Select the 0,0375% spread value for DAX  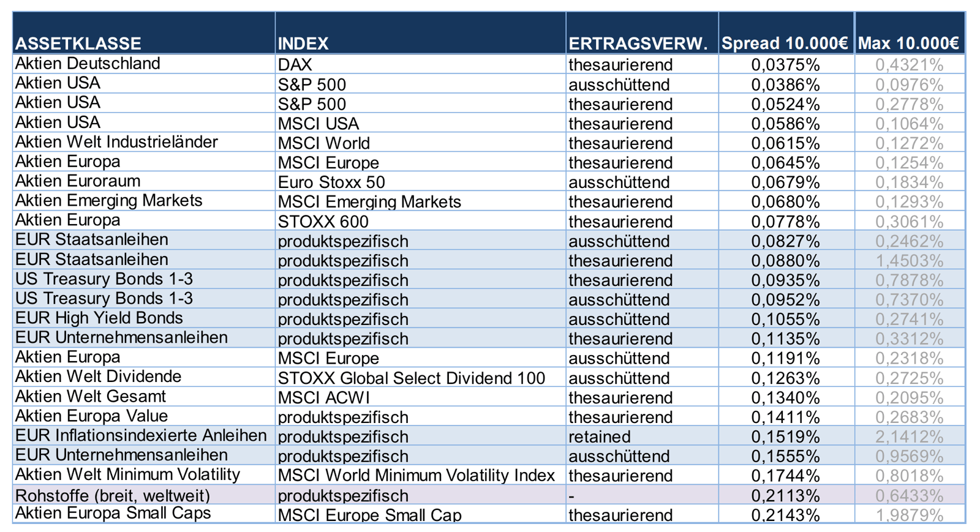(x=785, y=65)
